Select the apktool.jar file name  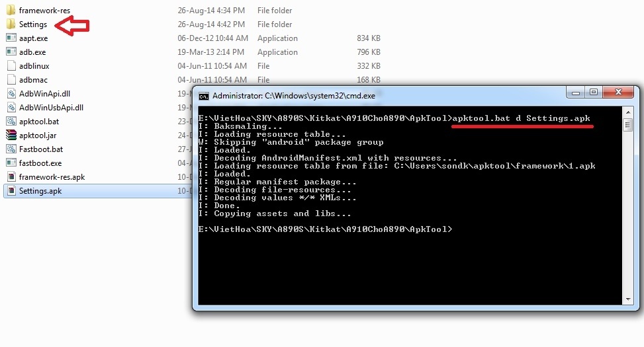click(x=38, y=135)
